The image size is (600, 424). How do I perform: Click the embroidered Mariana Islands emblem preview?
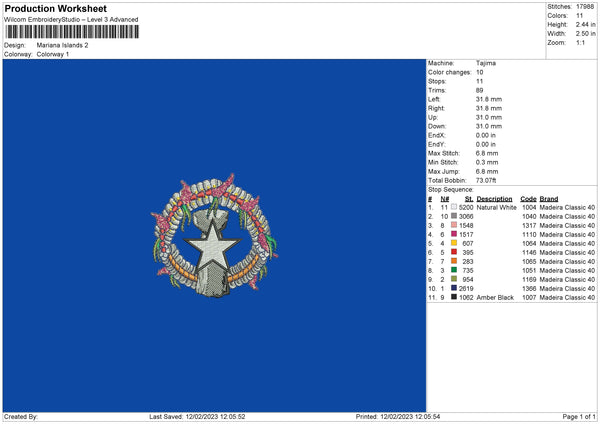pos(214,235)
